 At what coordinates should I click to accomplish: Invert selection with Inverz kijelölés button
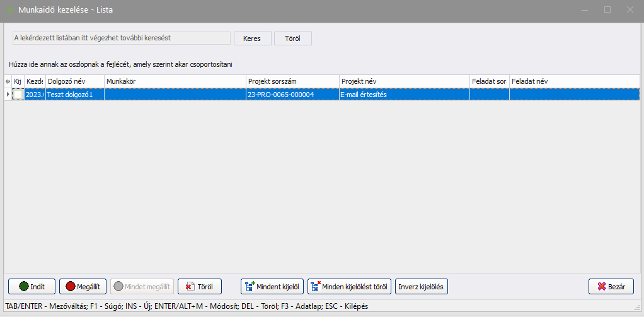[x=421, y=286]
